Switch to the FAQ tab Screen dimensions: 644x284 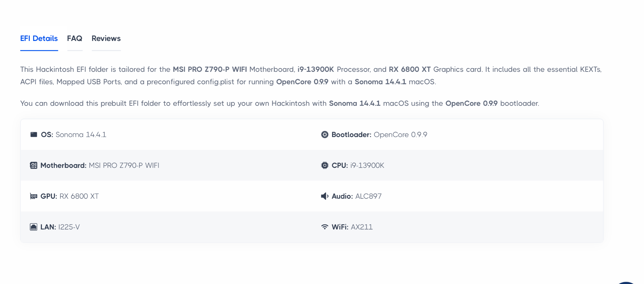74,39
